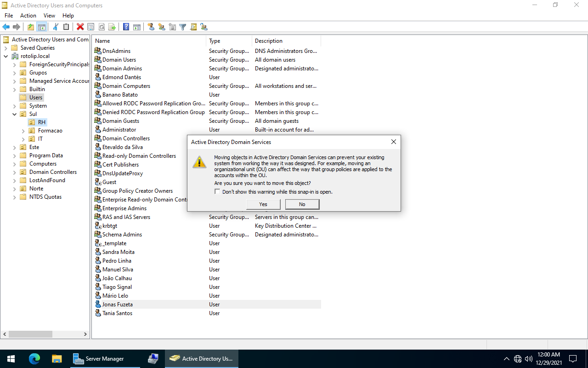Click the Filter funnel toolbar icon

click(182, 27)
